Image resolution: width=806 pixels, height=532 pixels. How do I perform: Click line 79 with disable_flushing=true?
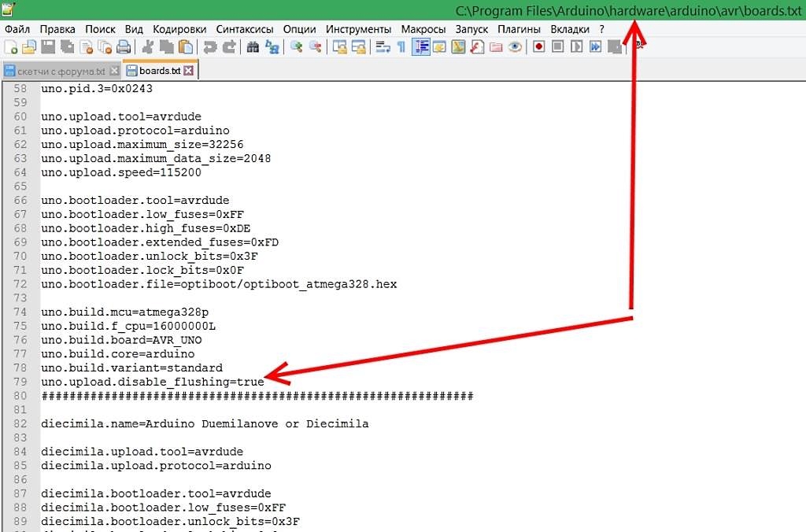[152, 382]
